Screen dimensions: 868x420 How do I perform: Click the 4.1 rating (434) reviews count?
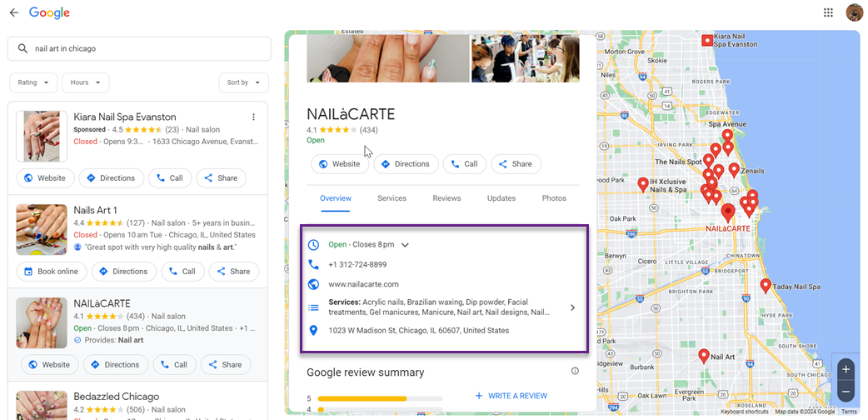click(x=369, y=130)
